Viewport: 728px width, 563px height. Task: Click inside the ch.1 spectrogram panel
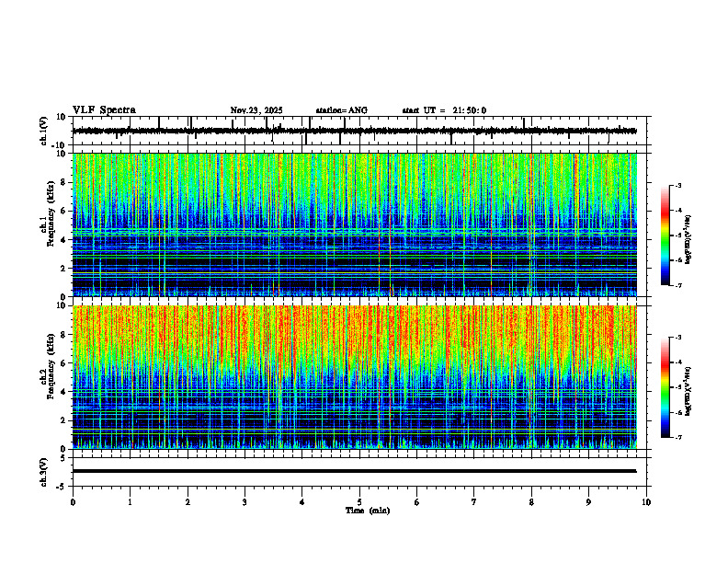point(355,224)
